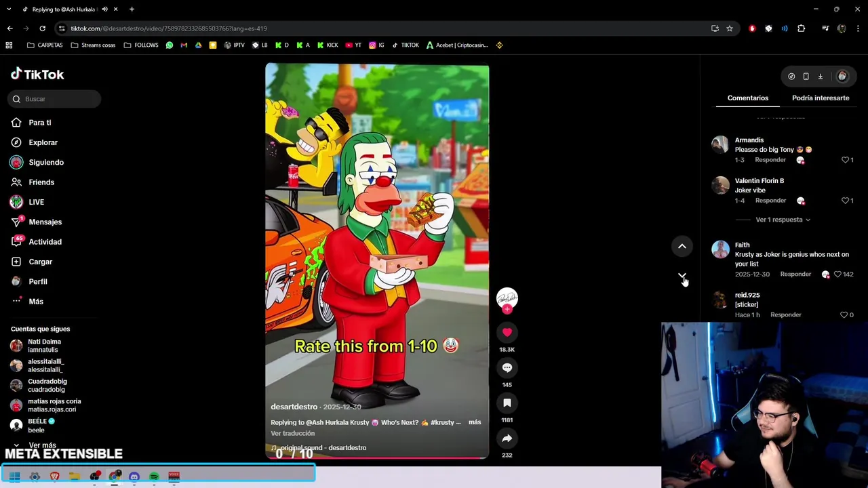Open the Windows Start button
This screenshot has width=868, height=488.
coord(15,476)
